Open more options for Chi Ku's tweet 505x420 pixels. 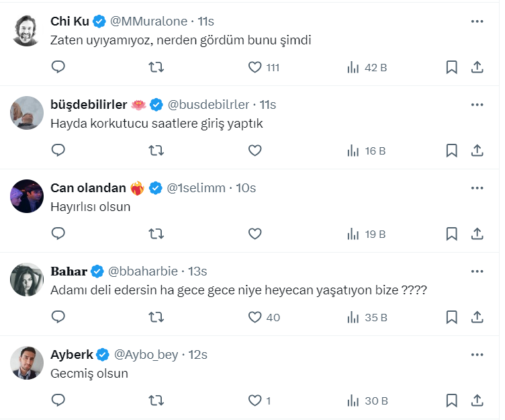pyautogui.click(x=477, y=22)
